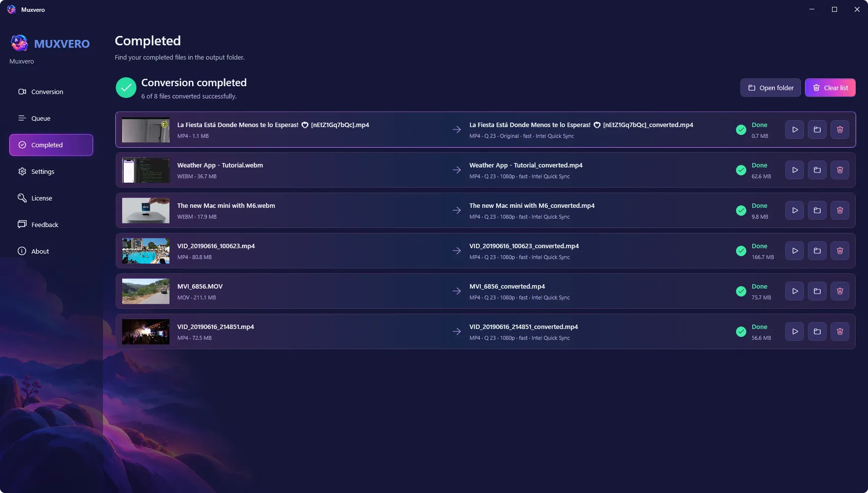
Task: Click the MVI_6856_converted.mp4 output filename
Action: 507,287
